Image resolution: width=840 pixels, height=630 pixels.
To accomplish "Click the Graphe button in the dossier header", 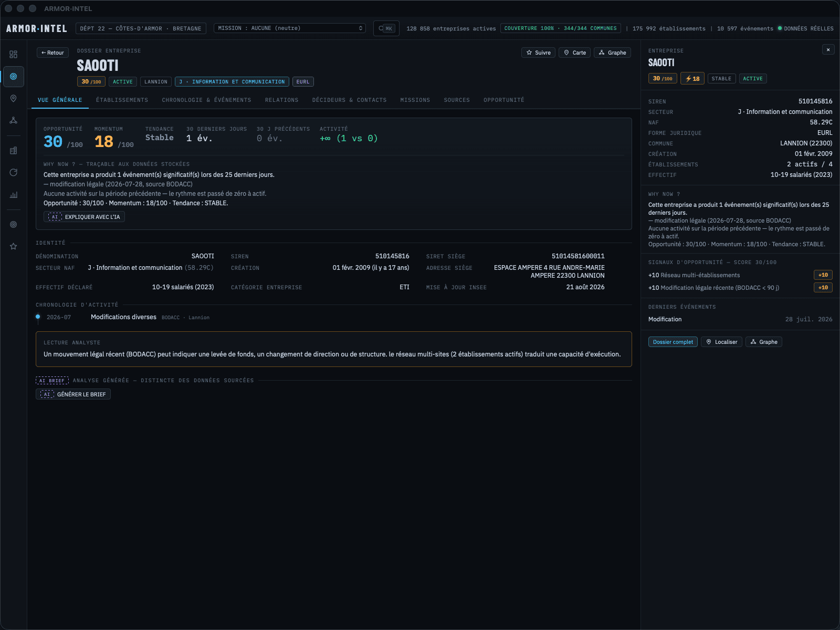I will tap(612, 52).
